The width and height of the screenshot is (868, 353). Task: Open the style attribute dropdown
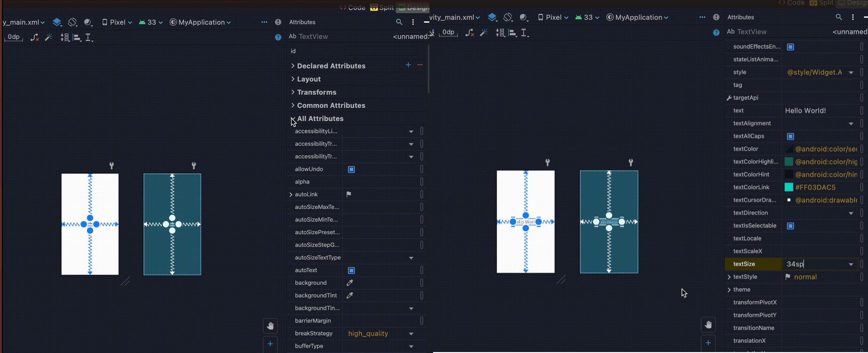pyautogui.click(x=851, y=72)
